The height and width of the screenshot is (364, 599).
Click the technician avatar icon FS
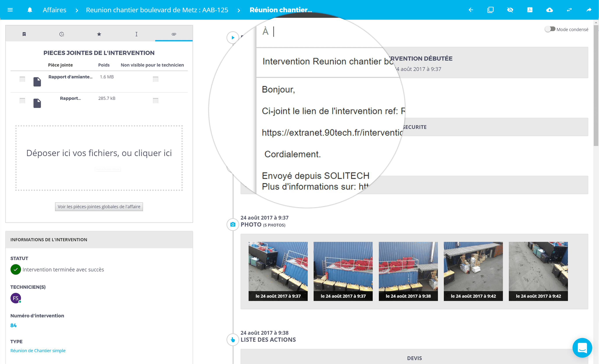16,299
